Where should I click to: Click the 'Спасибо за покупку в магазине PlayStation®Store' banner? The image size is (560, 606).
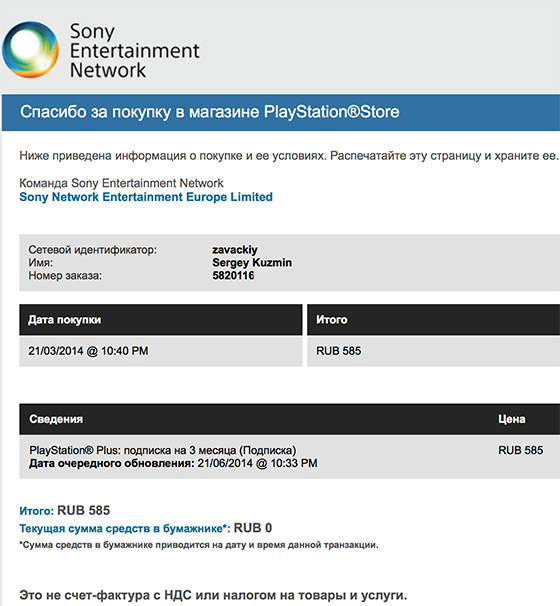pyautogui.click(x=281, y=112)
